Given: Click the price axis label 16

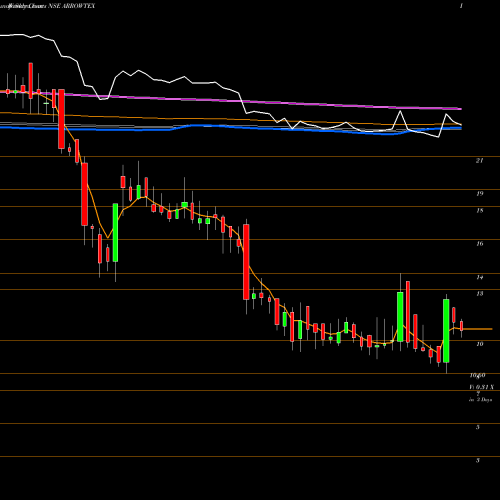Looking at the screenshot, I should [x=479, y=244].
